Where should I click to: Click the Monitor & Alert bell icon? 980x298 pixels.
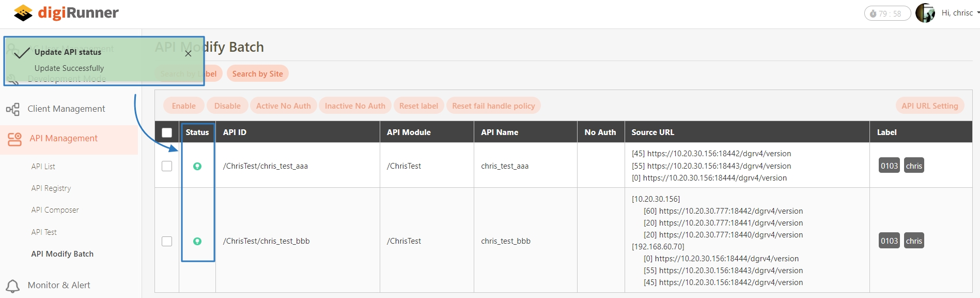point(13,286)
